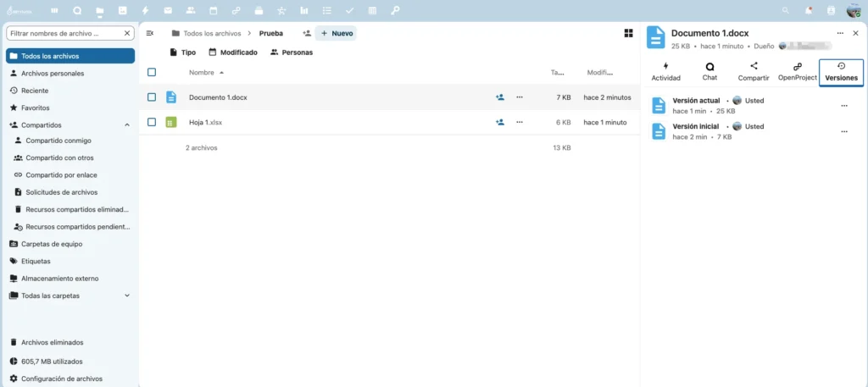Switch to the OpenProject tab

[x=797, y=73]
